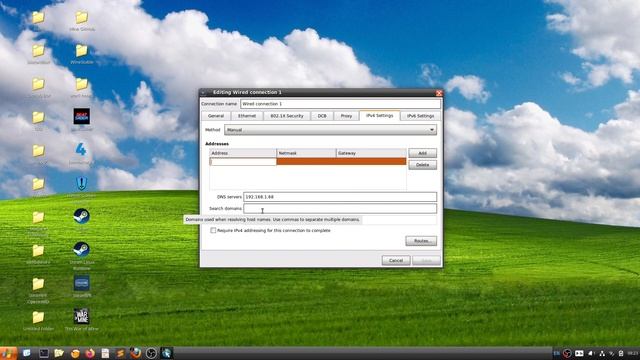Screen dimensions: 640x360
Task: Open the WineStable folder on desktop
Action: 81,51
